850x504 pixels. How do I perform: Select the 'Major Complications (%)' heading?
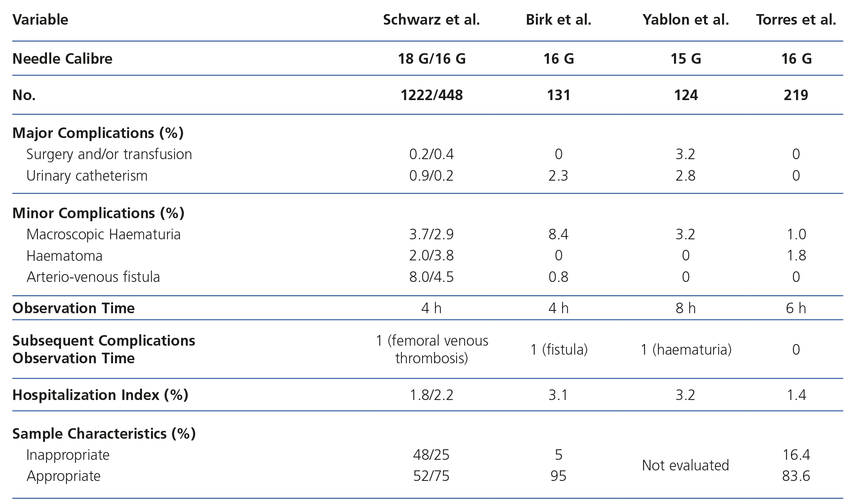98,133
